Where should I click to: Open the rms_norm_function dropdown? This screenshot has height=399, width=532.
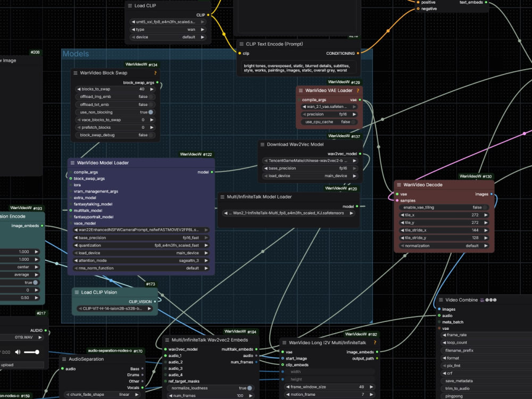pos(141,268)
